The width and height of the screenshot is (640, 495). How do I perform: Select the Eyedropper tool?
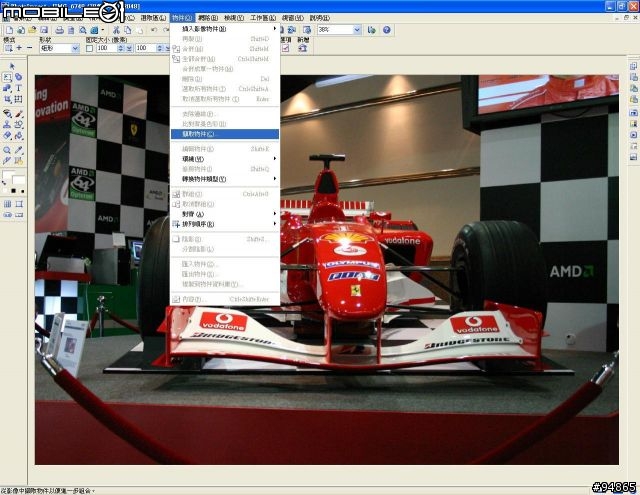coord(19,150)
